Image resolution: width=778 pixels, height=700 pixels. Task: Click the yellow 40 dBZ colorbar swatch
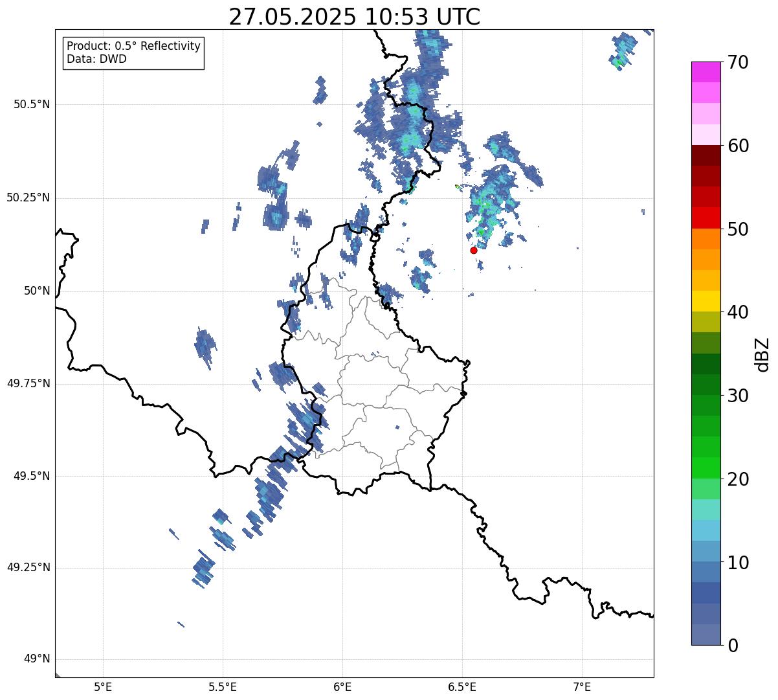[706, 302]
